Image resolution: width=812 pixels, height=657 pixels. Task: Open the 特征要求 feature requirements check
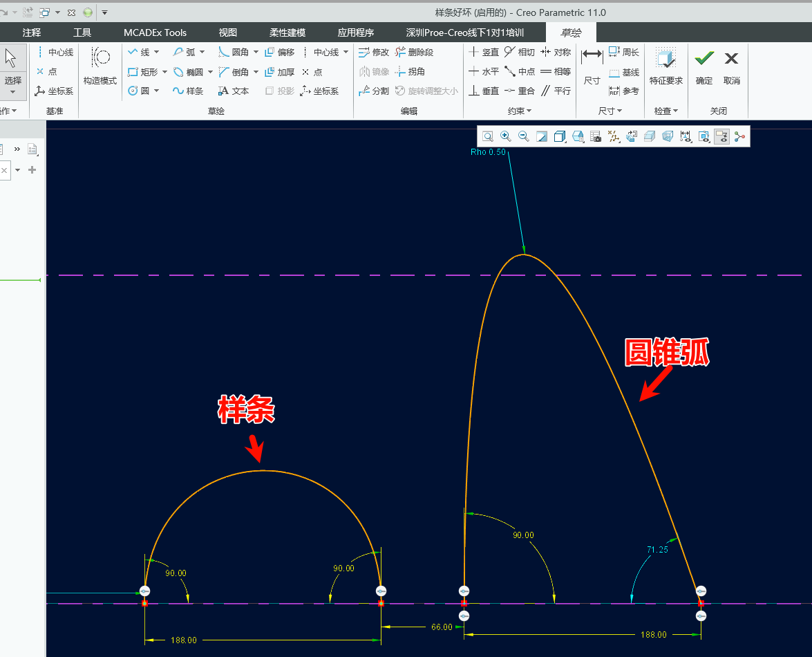point(665,66)
